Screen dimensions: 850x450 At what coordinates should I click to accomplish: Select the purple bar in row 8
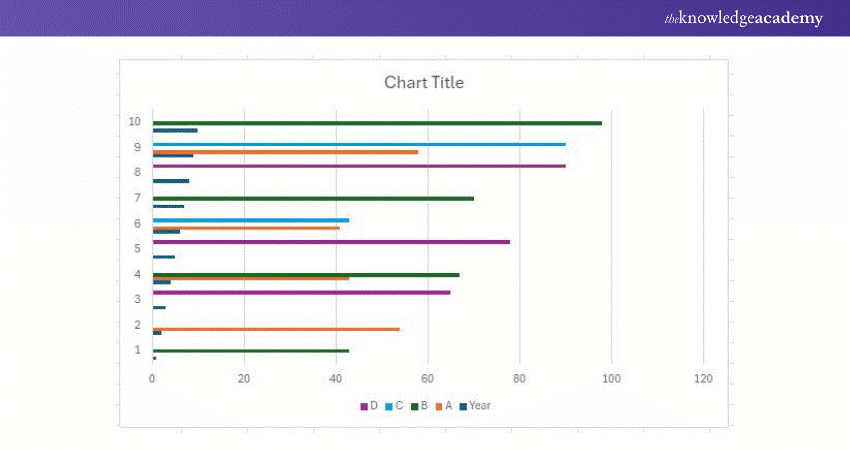pyautogui.click(x=358, y=166)
